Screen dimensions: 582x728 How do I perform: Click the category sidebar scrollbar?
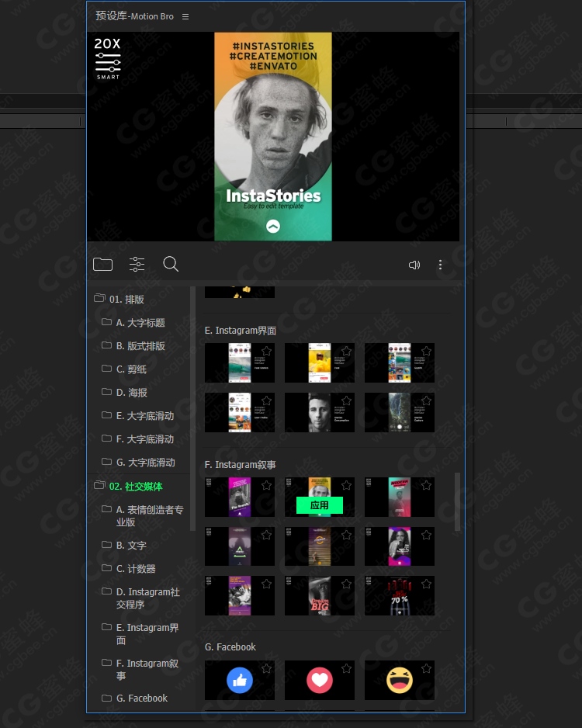(192, 408)
